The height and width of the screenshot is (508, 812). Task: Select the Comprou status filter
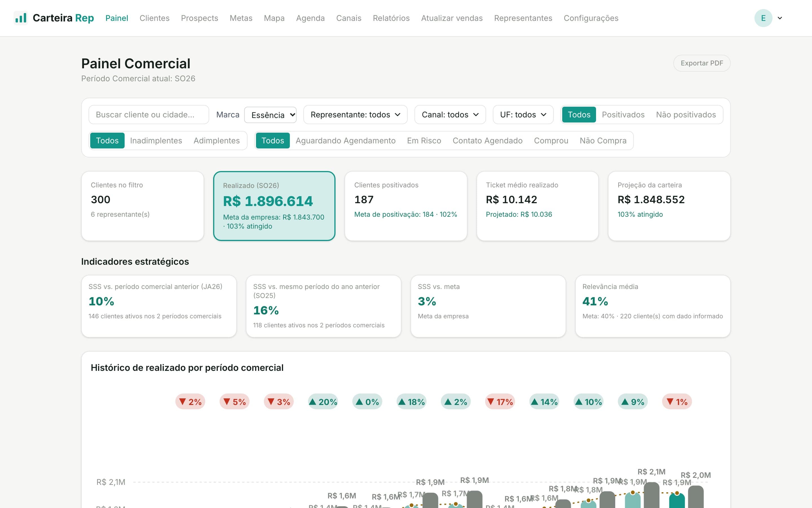551,141
